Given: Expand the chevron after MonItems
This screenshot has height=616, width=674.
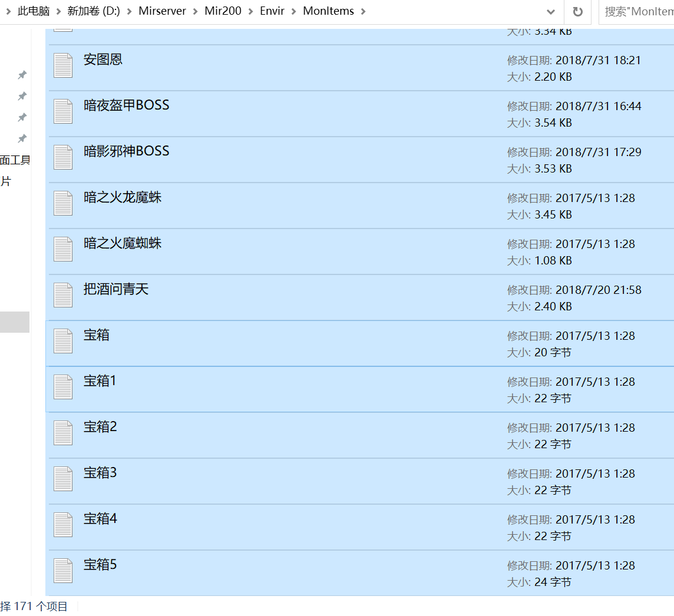Looking at the screenshot, I should tap(364, 12).
